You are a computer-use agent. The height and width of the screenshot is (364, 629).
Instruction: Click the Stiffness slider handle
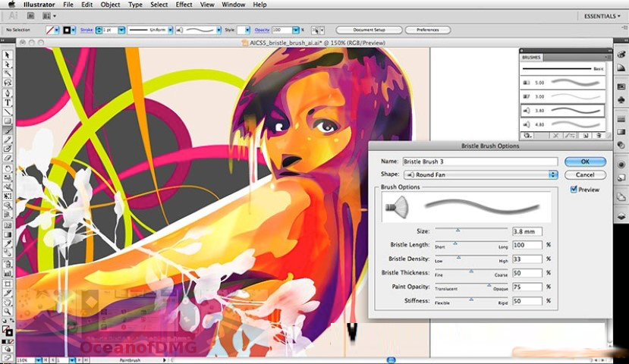tap(471, 299)
